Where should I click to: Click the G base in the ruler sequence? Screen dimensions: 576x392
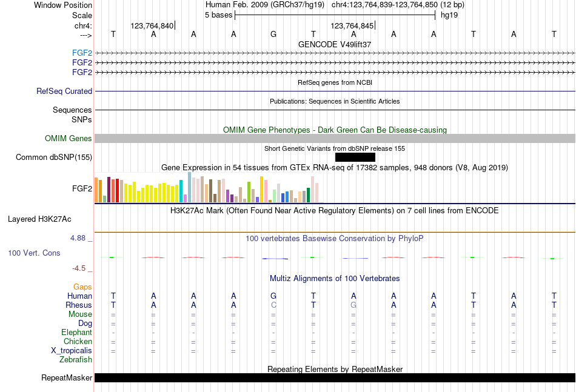point(273,34)
